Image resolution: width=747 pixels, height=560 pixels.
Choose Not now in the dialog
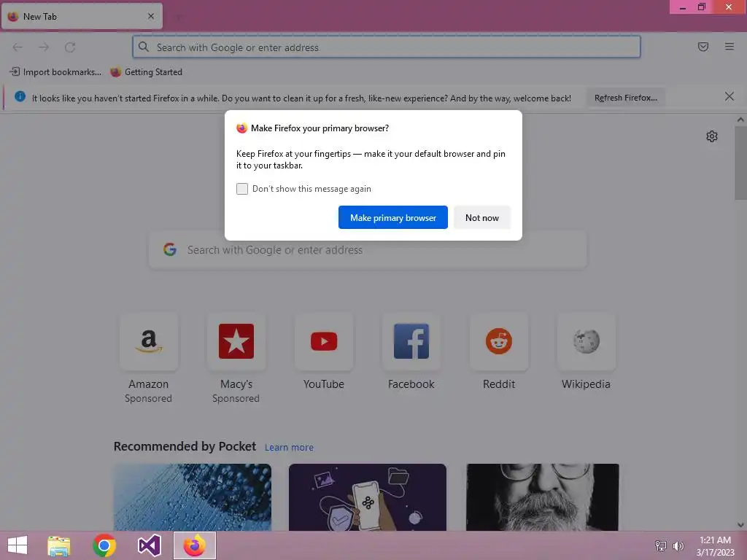point(482,217)
